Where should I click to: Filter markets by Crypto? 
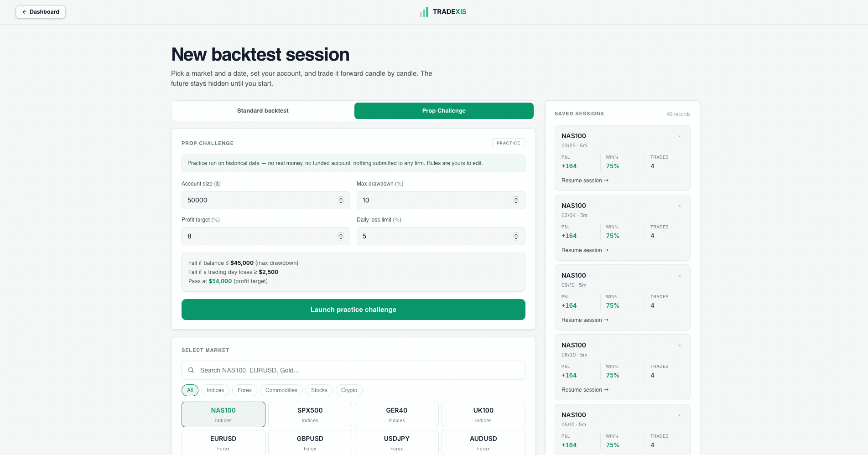coord(349,390)
